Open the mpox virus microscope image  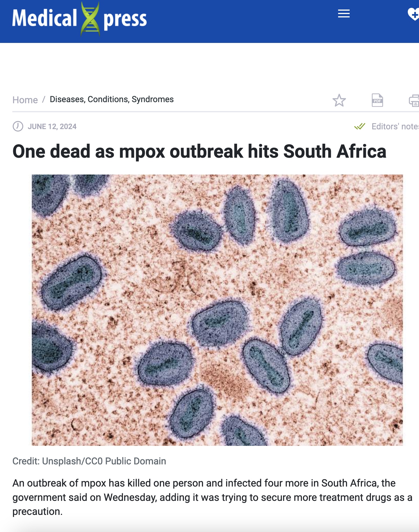pyautogui.click(x=217, y=310)
